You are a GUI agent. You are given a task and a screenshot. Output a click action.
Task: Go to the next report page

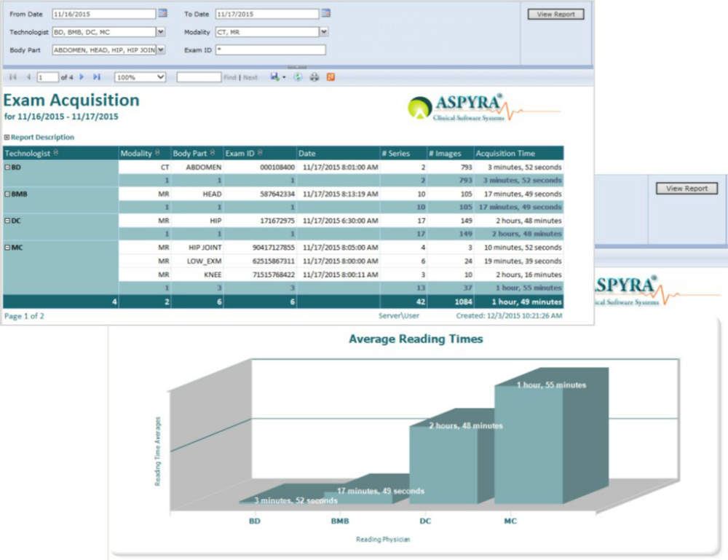(x=82, y=76)
